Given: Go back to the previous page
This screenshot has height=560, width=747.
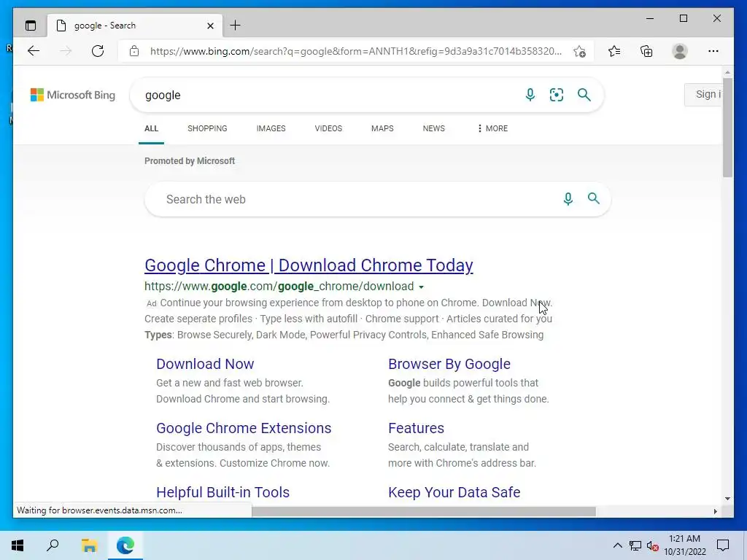Looking at the screenshot, I should (34, 51).
